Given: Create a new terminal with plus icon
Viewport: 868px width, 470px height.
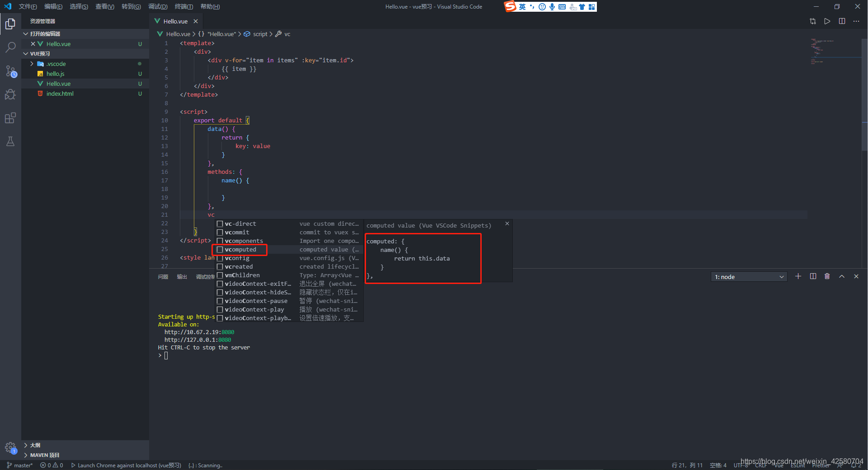Looking at the screenshot, I should (x=798, y=276).
